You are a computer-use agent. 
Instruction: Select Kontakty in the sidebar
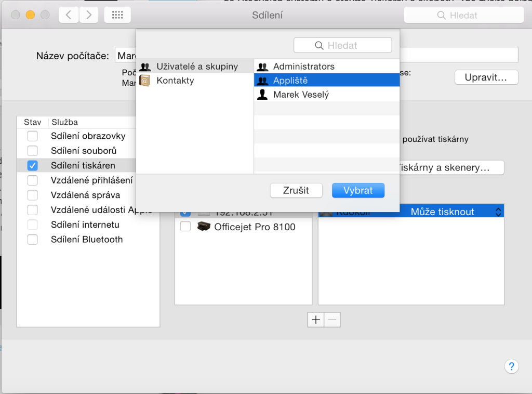coord(195,81)
